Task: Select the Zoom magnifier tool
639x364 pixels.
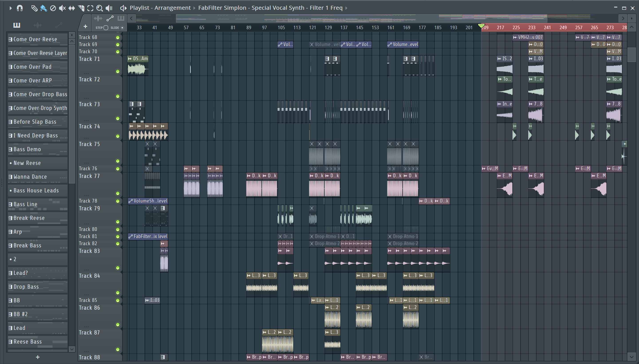Action: 99,8
